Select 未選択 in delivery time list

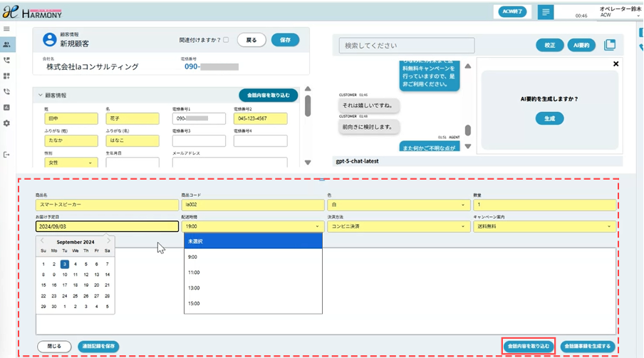point(253,241)
